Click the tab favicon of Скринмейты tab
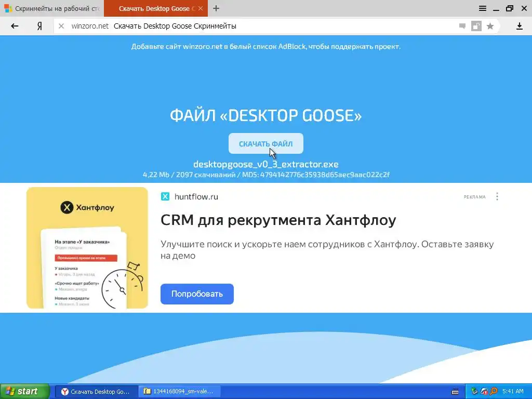Screen dimensions: 532x399 8,8
